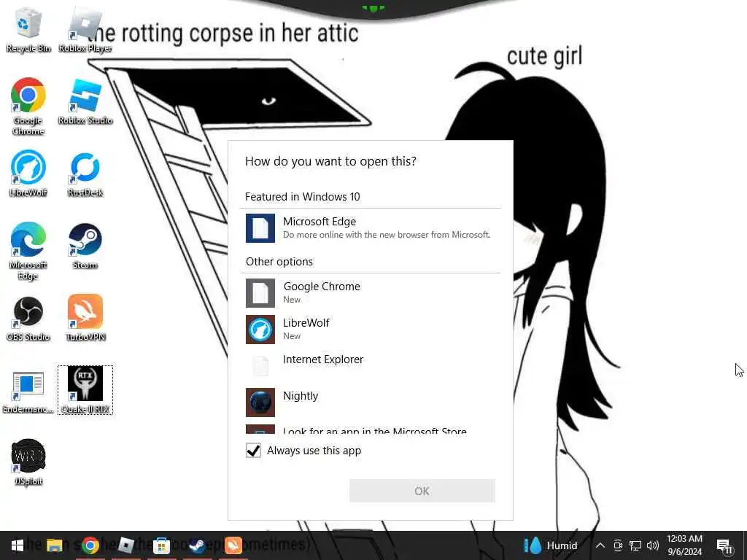Select the RustDesk desktop shortcut

(x=85, y=174)
